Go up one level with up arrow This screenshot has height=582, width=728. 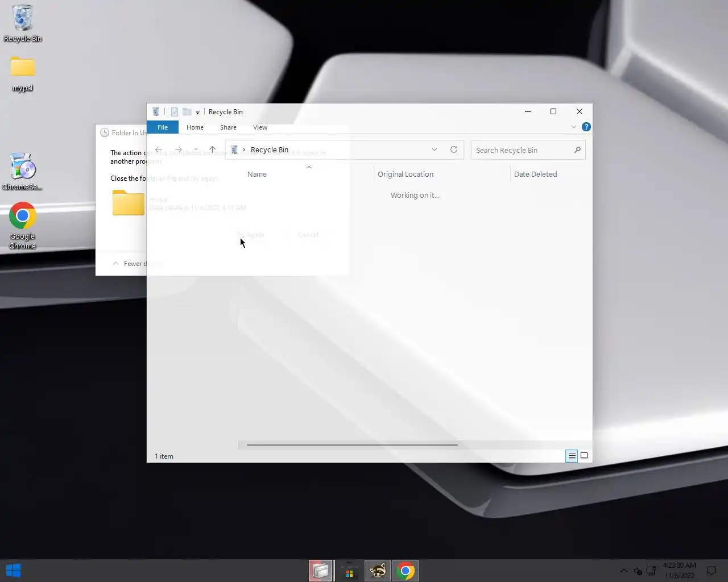pyautogui.click(x=212, y=150)
